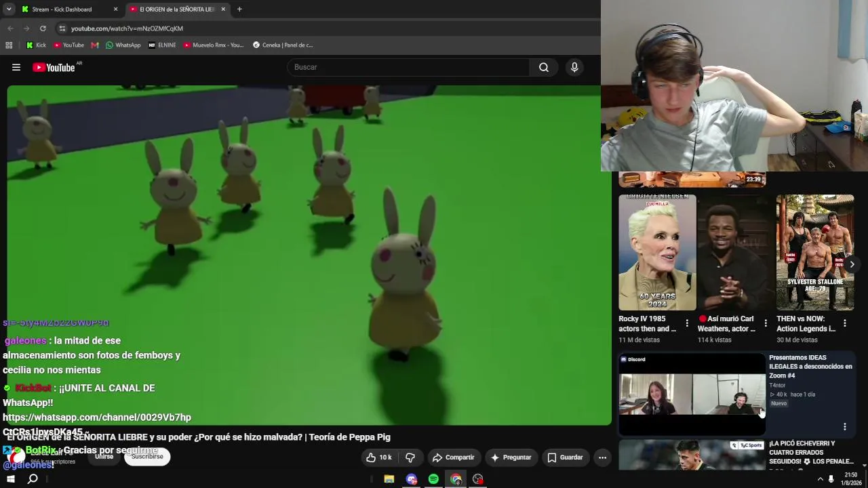
Task: Open more actions menu under video
Action: [602, 457]
